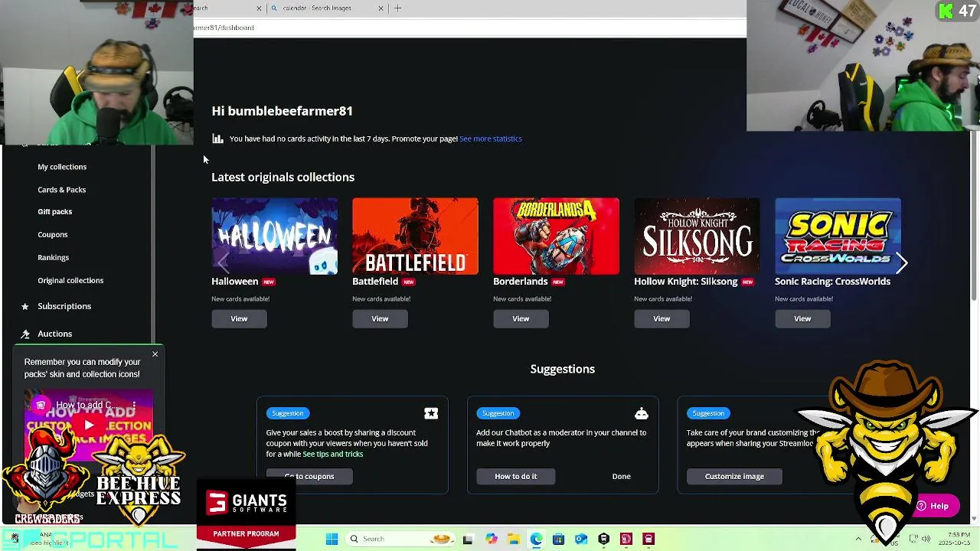View the Halloween collection
Viewport: 980px width, 551px height.
point(239,318)
